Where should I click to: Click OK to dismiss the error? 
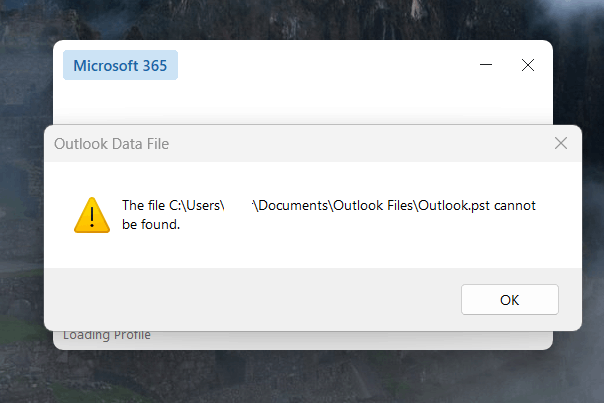pos(510,300)
